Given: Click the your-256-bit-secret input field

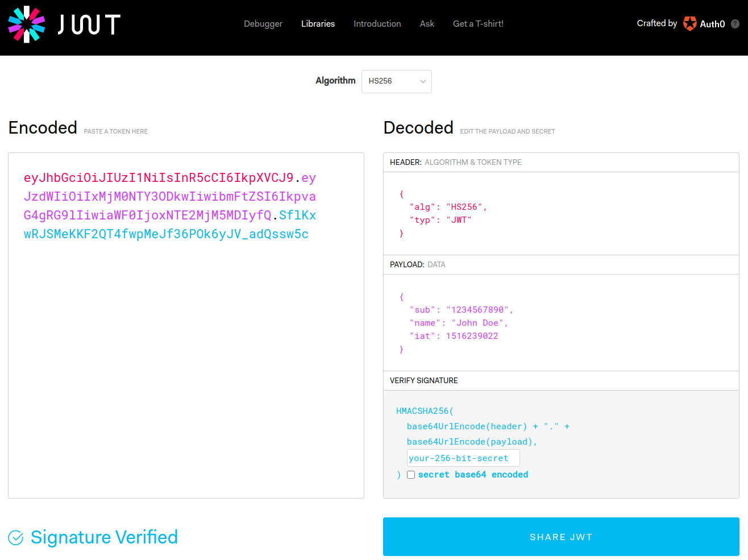Looking at the screenshot, I should click(x=463, y=458).
